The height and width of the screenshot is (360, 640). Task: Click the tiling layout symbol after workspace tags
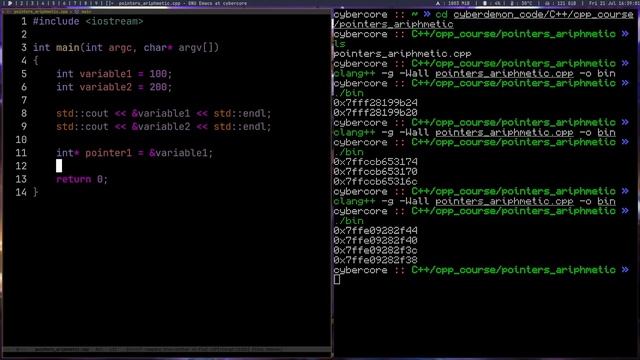pyautogui.click(x=109, y=3)
